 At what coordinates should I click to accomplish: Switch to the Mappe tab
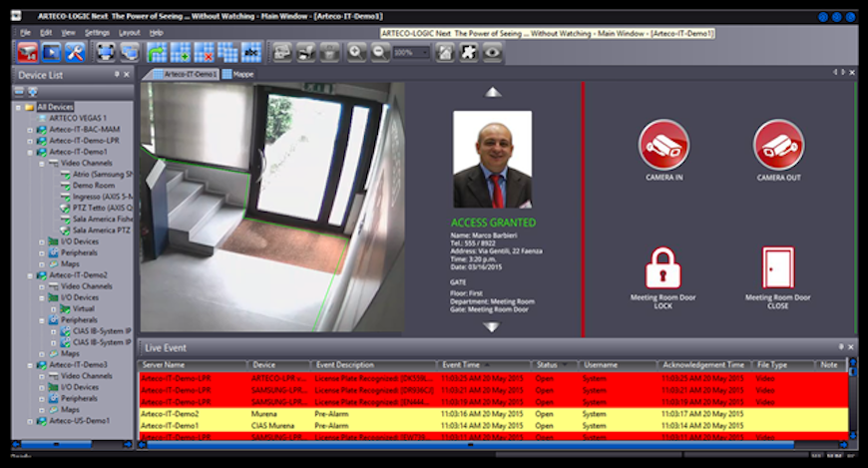[238, 74]
